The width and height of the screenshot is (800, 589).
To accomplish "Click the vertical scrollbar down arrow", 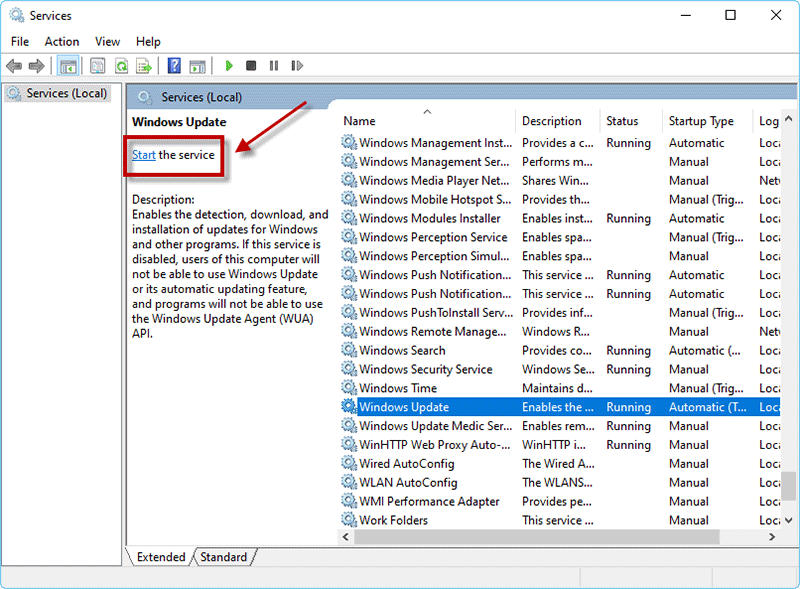I will coord(788,520).
